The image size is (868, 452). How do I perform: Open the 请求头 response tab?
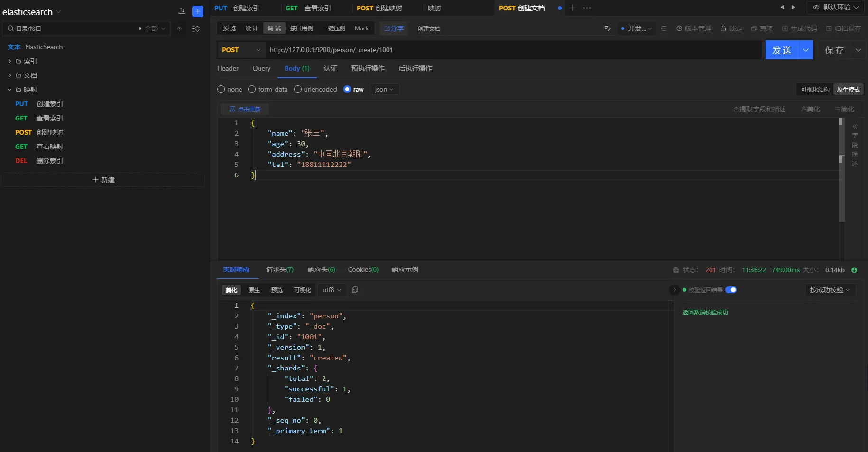(279, 269)
